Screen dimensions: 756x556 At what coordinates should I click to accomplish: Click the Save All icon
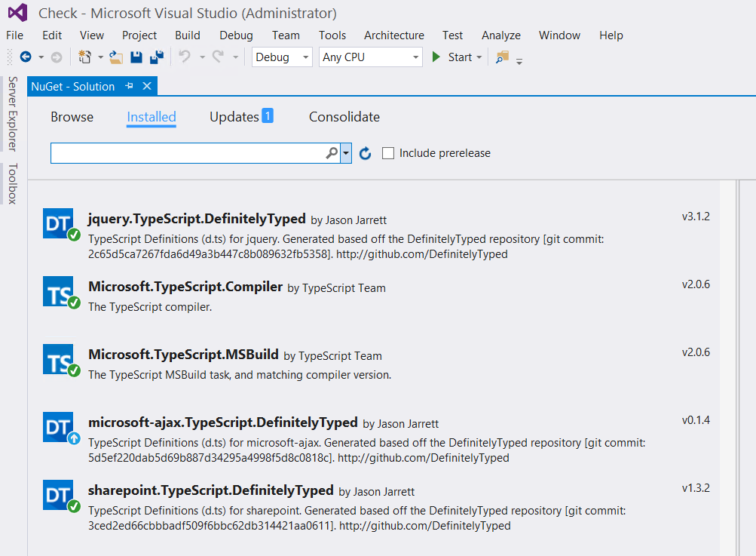pos(157,57)
